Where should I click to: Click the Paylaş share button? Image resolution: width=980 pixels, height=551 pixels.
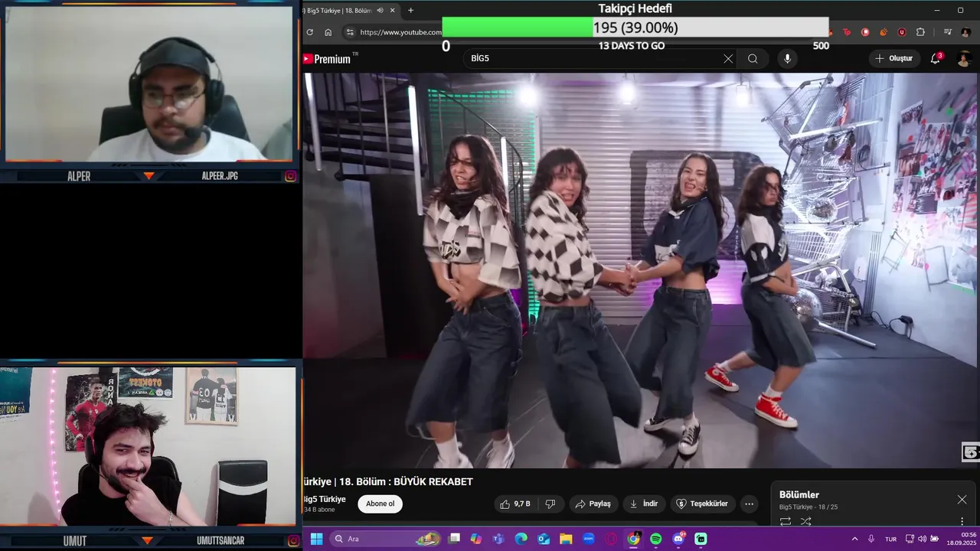point(593,504)
